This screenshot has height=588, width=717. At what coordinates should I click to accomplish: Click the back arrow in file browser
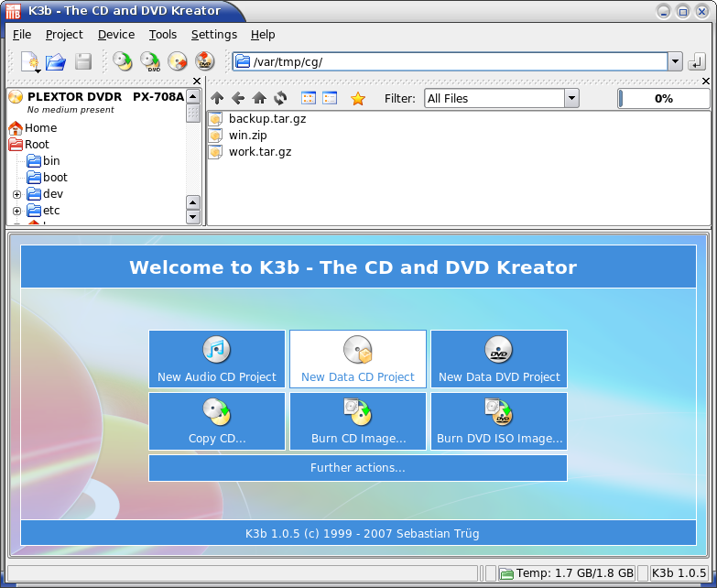(x=238, y=98)
